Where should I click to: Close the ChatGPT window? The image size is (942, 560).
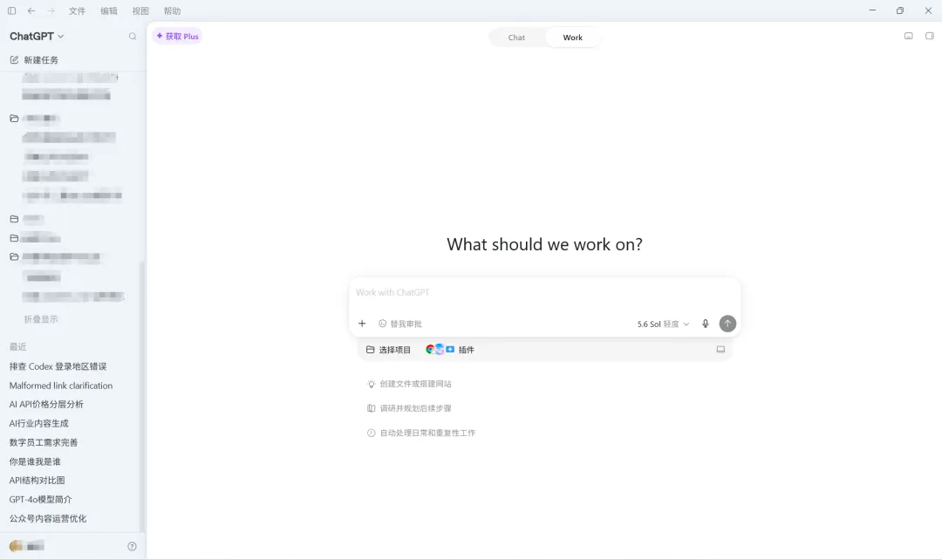tap(927, 10)
